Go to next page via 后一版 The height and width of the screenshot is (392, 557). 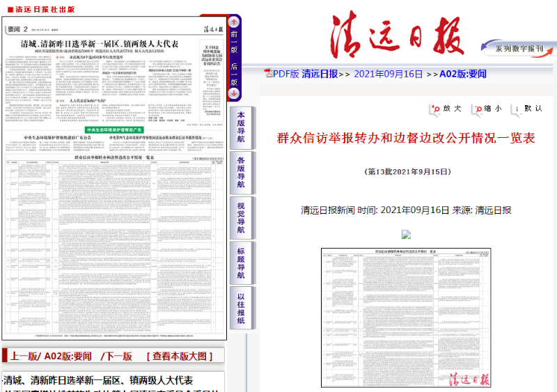coord(234,75)
